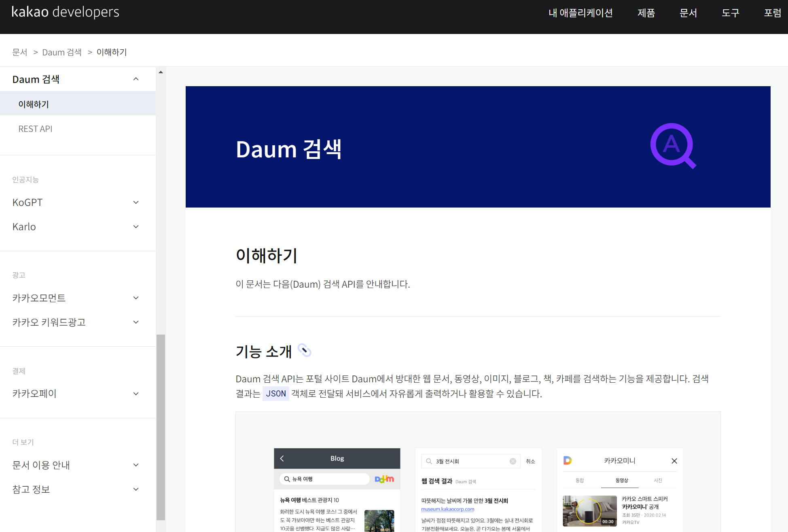Open the 내 애플리케이션 top menu
The image size is (788, 532).
(580, 13)
